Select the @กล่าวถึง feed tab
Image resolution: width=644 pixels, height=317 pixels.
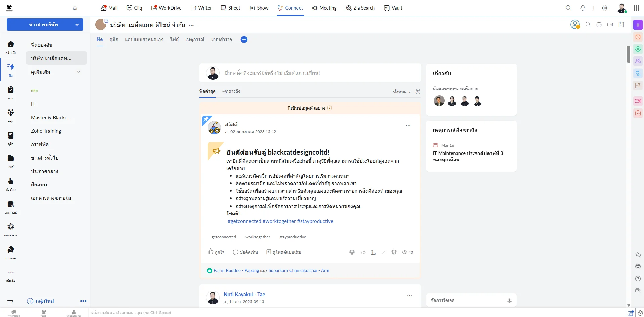(x=231, y=91)
